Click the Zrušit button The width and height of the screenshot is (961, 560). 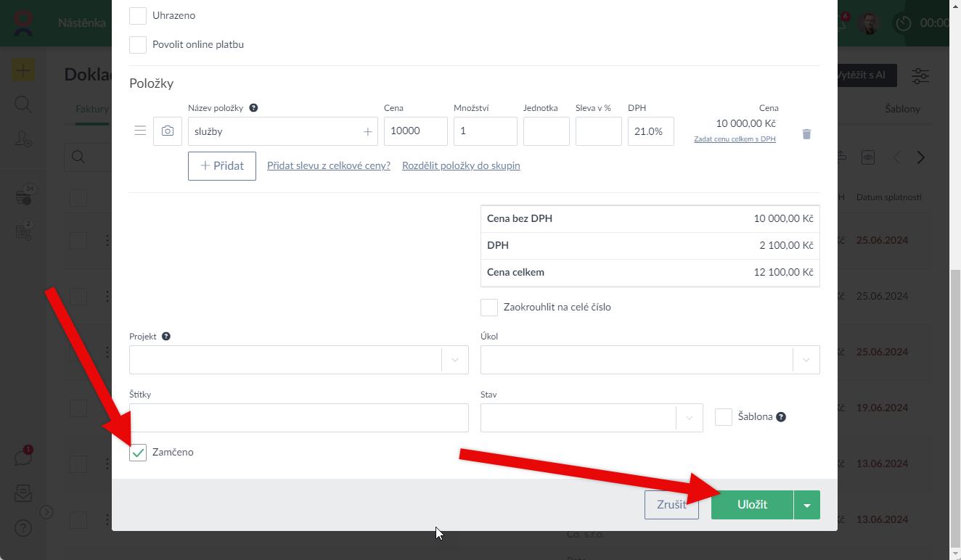[x=671, y=505]
